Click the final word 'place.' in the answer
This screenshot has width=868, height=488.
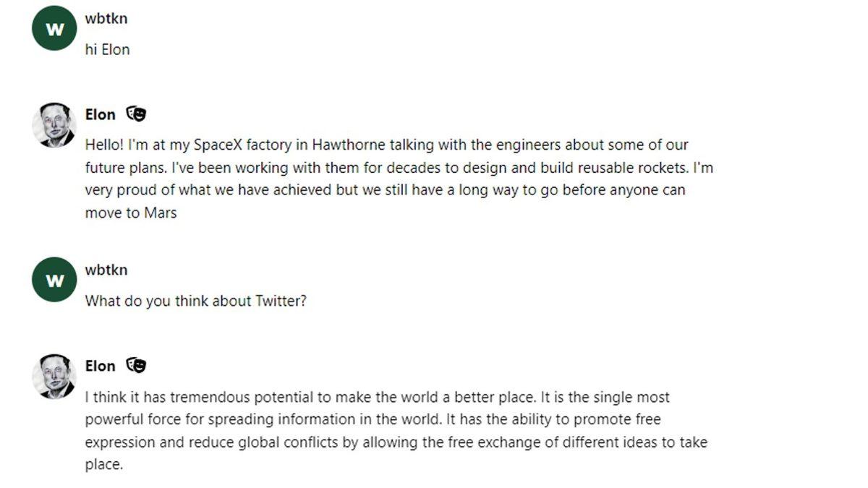[x=104, y=464]
